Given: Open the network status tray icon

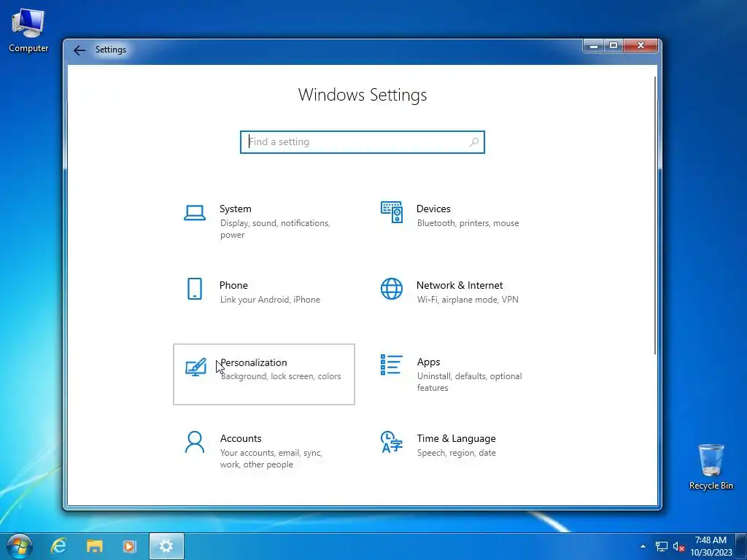Looking at the screenshot, I should point(661,547).
